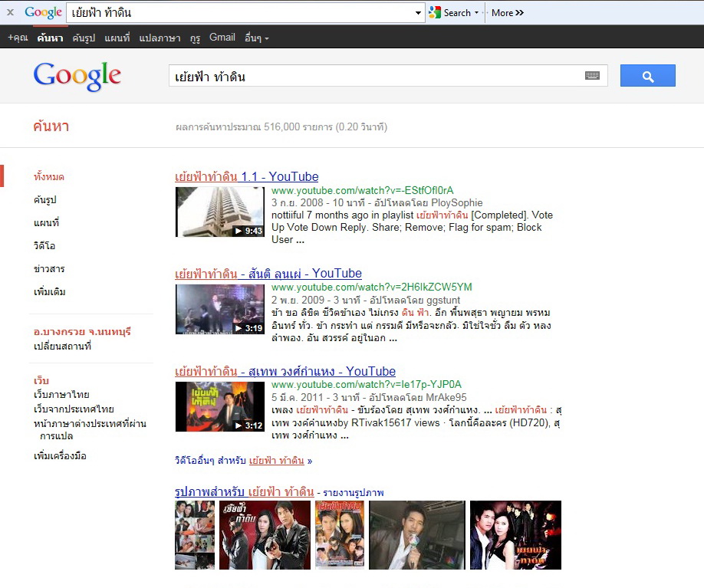Select the ค้นหา tab in black bar

pos(51,38)
